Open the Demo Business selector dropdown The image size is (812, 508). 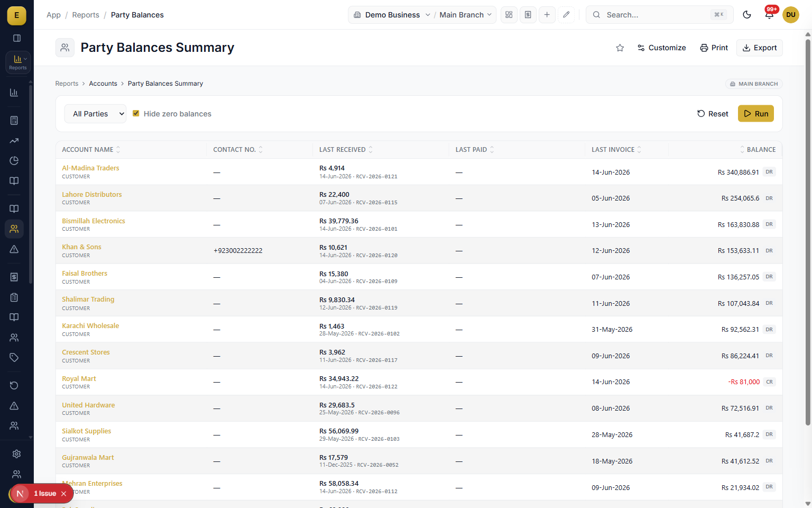[x=392, y=15]
